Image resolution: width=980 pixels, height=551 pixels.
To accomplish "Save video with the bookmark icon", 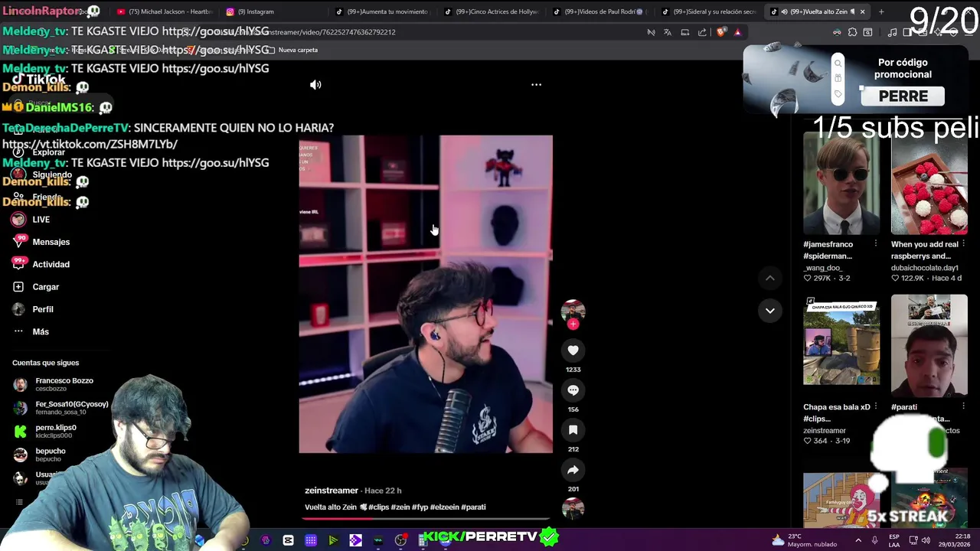I will coord(573,430).
